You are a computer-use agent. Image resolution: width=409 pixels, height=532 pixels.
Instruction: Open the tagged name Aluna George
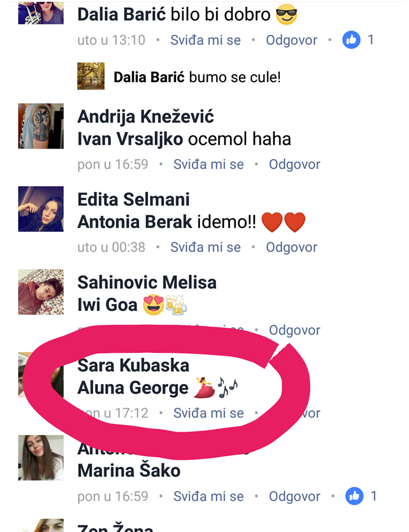point(132,387)
